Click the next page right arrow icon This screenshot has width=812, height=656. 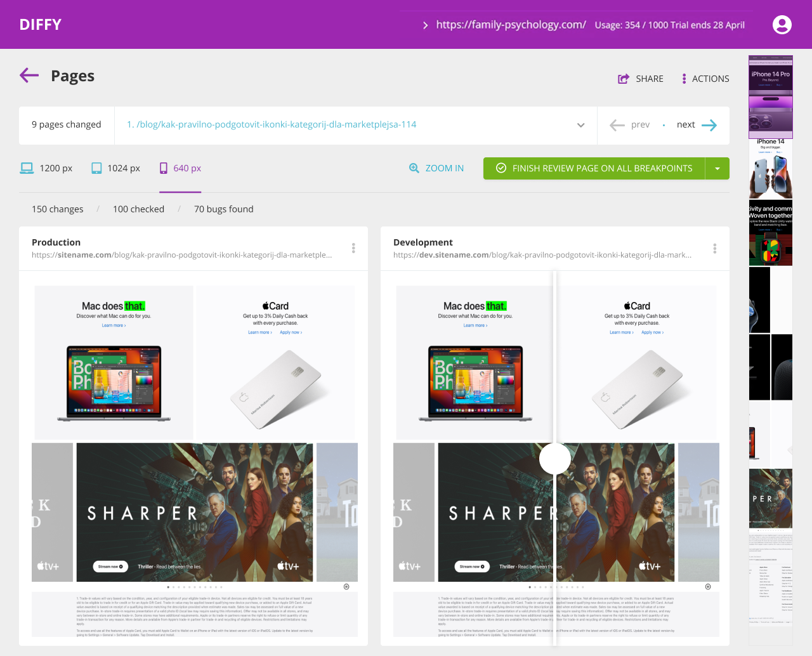pyautogui.click(x=709, y=125)
